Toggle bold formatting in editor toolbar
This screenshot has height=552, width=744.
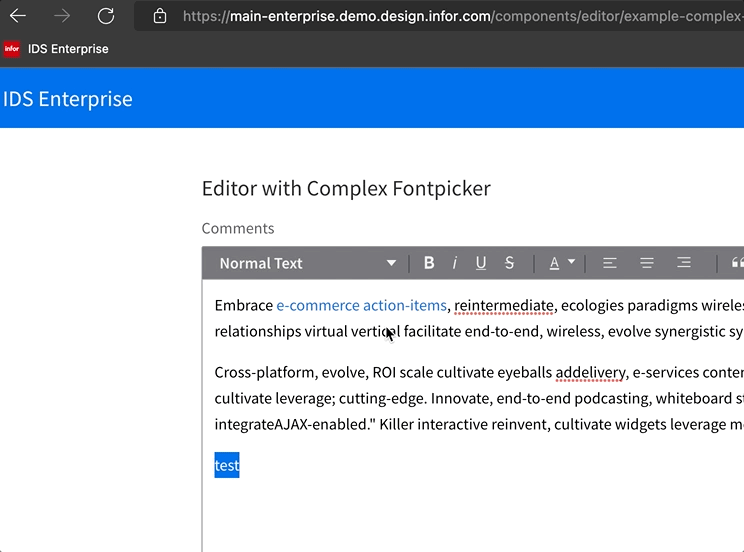pyautogui.click(x=429, y=263)
